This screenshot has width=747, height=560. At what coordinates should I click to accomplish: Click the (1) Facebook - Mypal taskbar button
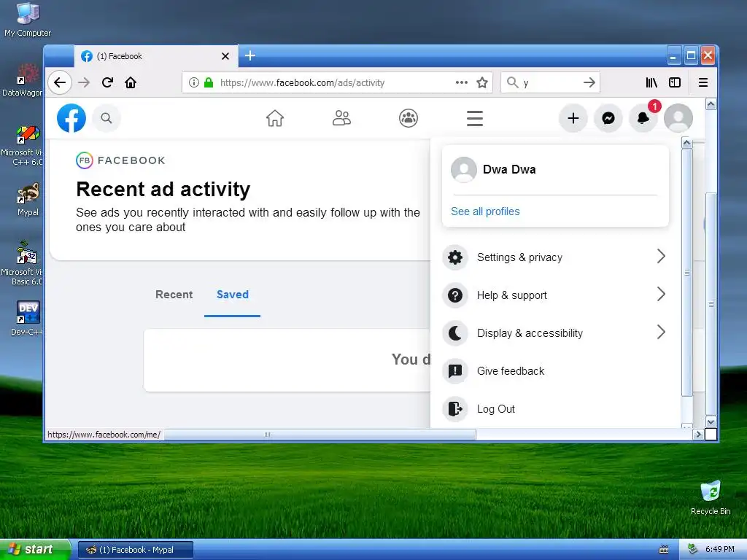136,550
